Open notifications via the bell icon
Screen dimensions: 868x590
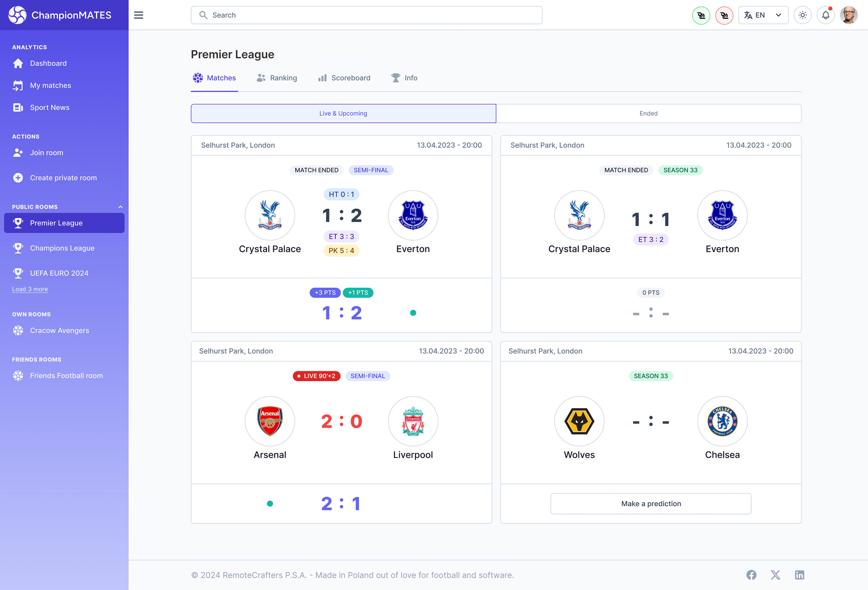pyautogui.click(x=826, y=15)
